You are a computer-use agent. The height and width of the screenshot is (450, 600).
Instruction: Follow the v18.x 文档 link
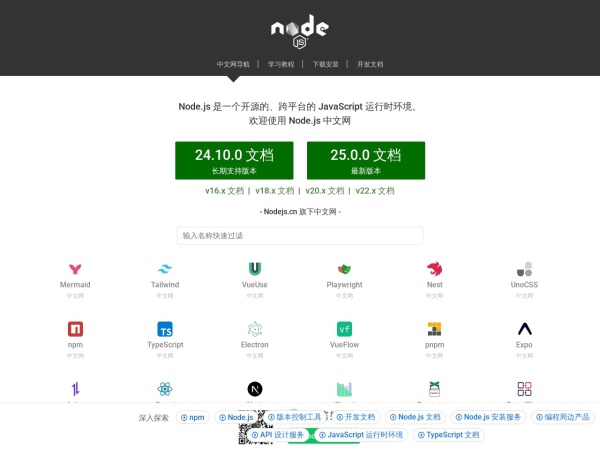point(275,191)
